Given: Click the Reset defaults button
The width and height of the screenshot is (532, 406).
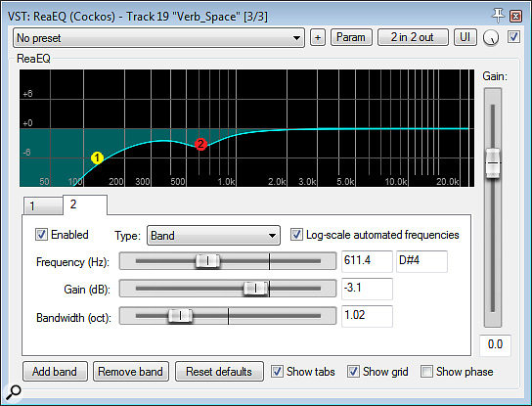Looking at the screenshot, I should (219, 372).
